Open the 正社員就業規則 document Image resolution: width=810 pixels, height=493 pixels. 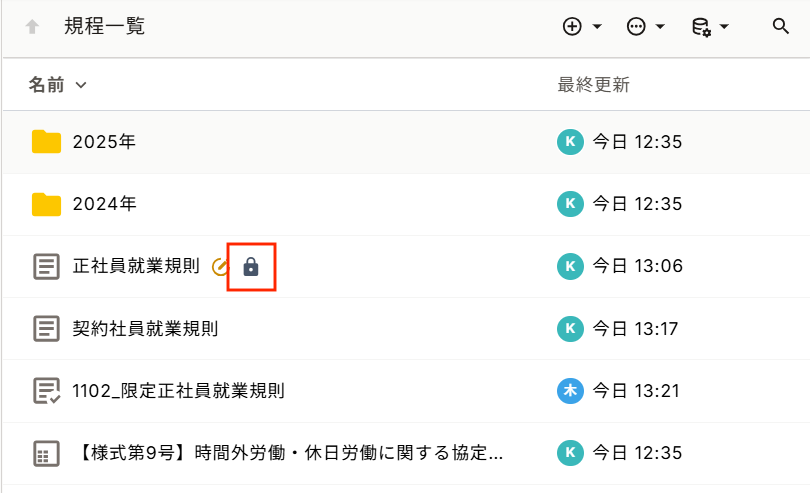click(x=136, y=267)
